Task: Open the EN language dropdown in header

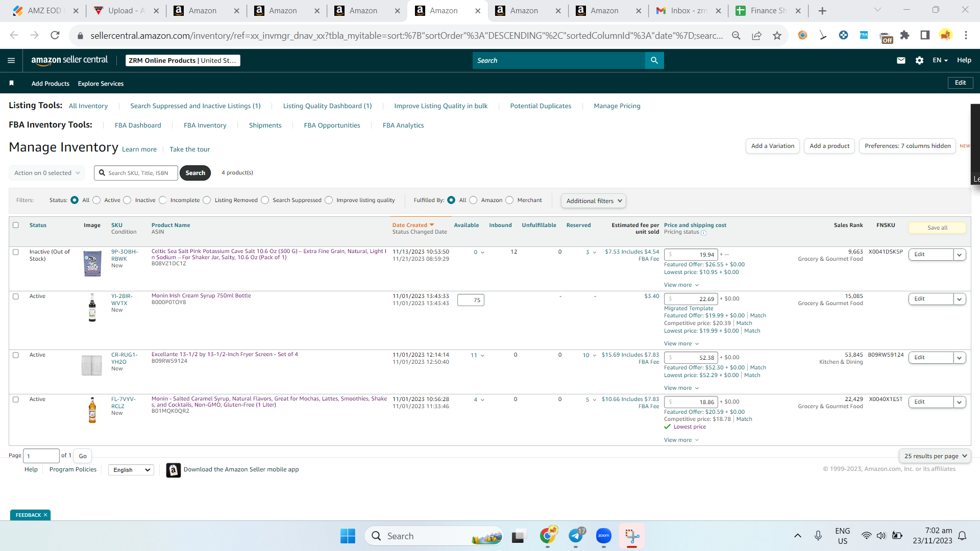Action: [x=940, y=60]
